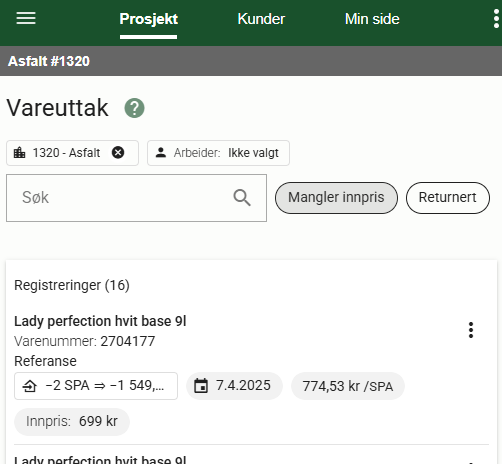The height and width of the screenshot is (464, 502).
Task: Click the person icon in Arbeider chip
Action: pyautogui.click(x=161, y=153)
